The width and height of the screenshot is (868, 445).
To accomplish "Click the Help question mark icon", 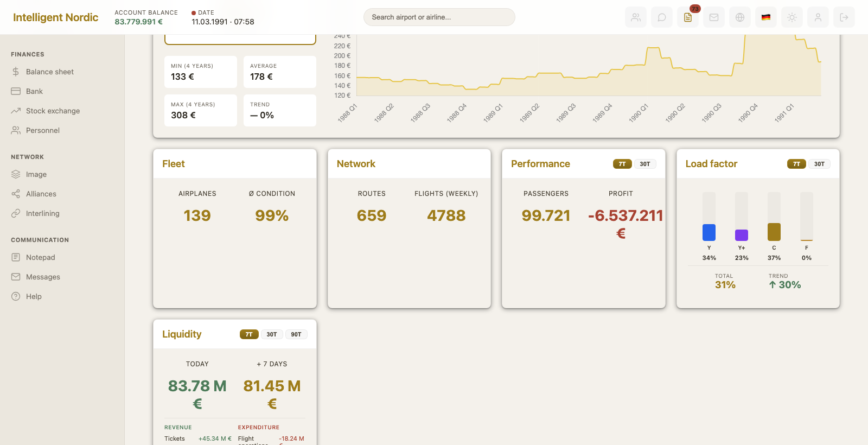I will pos(16,296).
